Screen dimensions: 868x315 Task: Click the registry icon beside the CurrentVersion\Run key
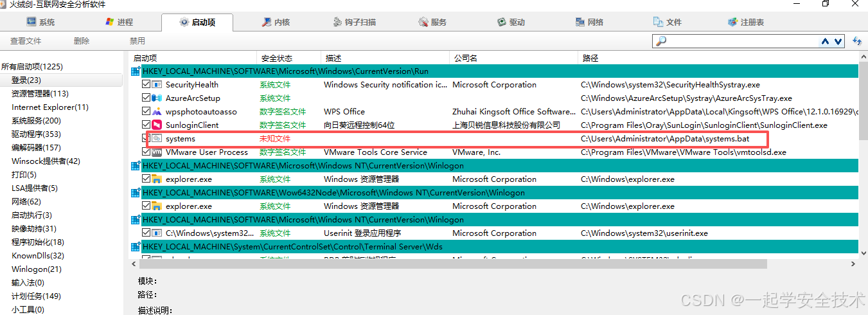[136, 71]
